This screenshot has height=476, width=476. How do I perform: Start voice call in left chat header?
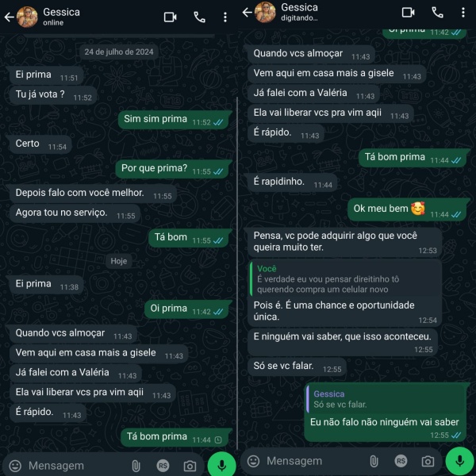(x=199, y=17)
